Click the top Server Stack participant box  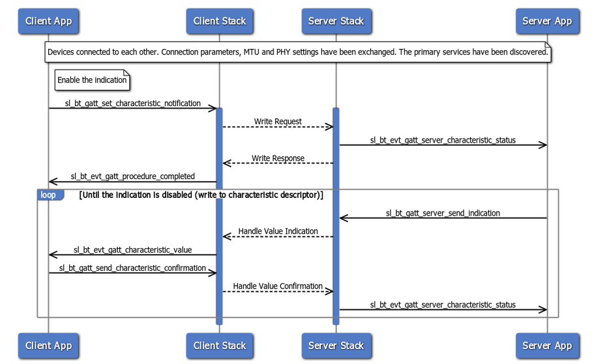point(336,21)
